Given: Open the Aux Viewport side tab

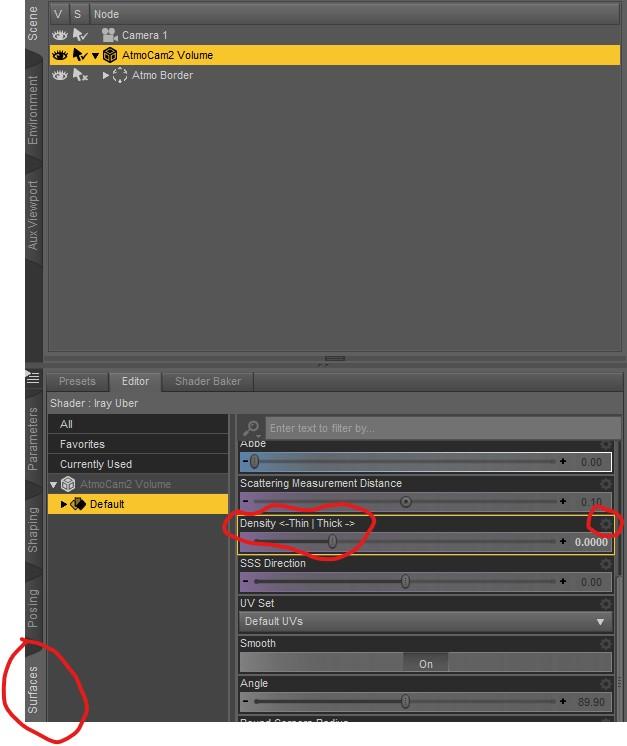Looking at the screenshot, I should pyautogui.click(x=33, y=215).
